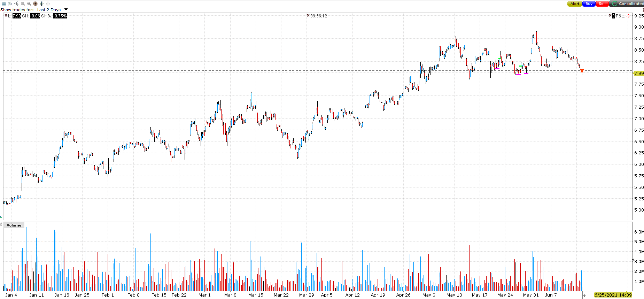Toggle the crosshair cursor icon
644x299 pixels.
point(35,3)
